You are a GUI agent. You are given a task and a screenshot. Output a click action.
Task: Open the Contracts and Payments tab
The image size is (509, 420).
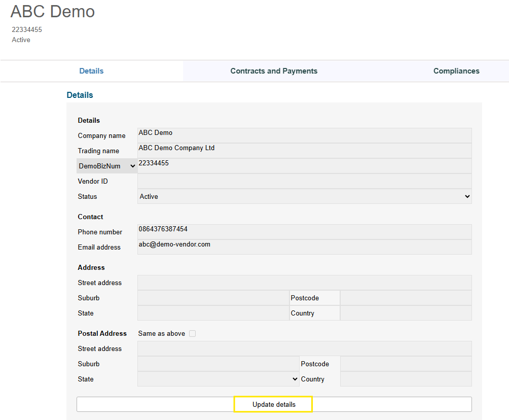(x=274, y=71)
